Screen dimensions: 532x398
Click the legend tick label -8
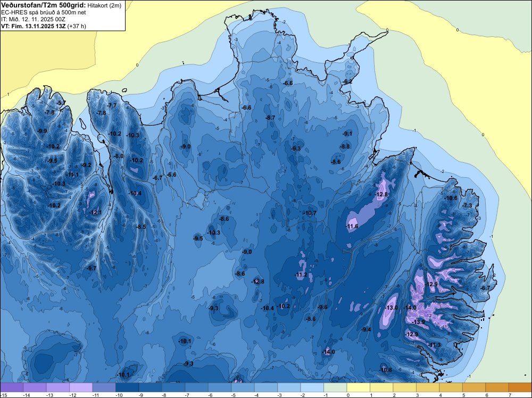coord(164,395)
